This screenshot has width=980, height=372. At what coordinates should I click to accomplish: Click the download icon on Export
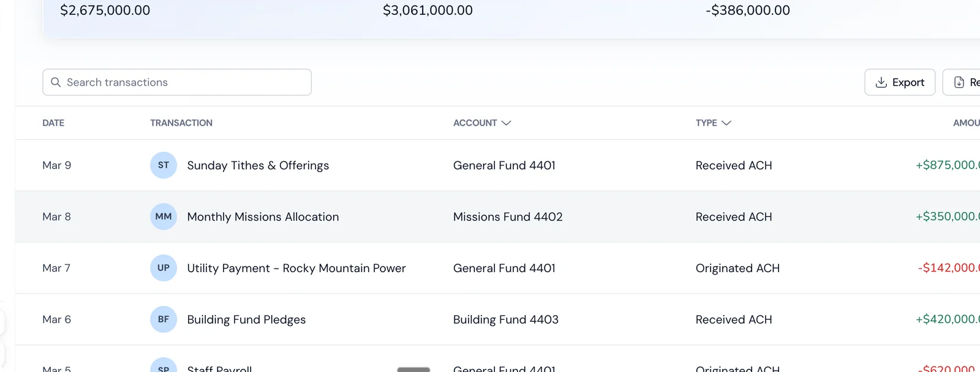tap(881, 82)
